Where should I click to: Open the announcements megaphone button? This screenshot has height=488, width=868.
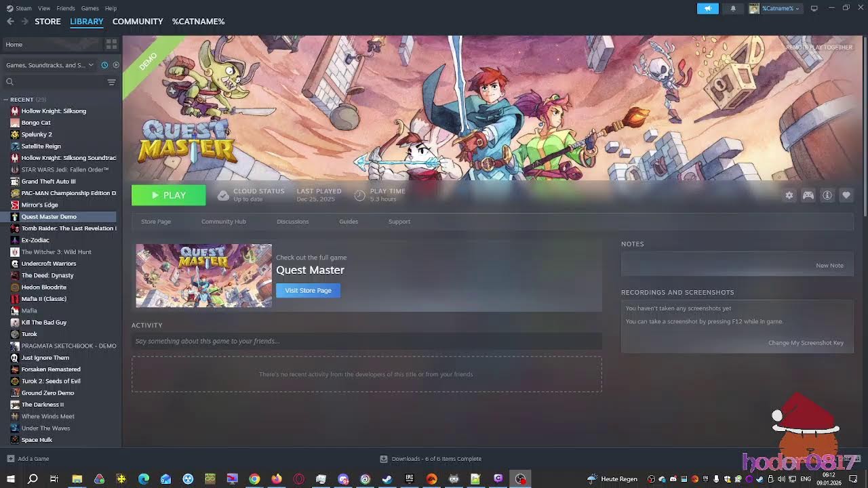tap(708, 8)
